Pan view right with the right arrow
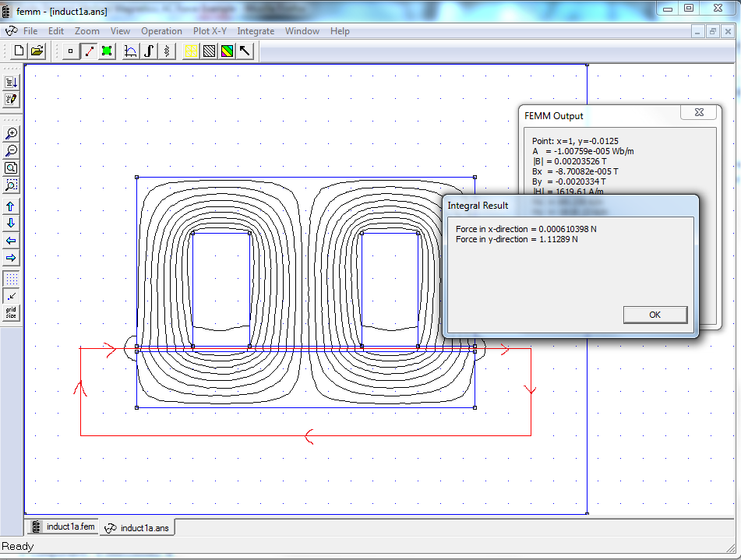The width and height of the screenshot is (741, 560). 11,258
